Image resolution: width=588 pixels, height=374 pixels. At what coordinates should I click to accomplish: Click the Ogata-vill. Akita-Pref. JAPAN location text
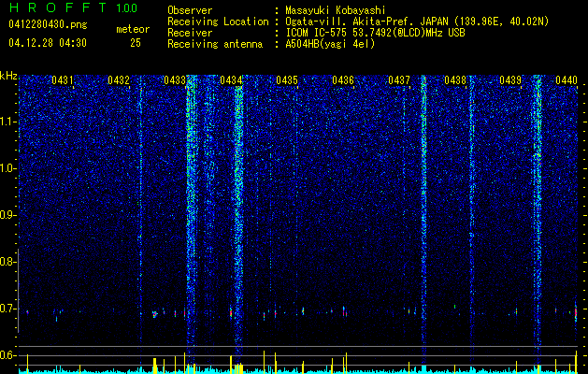pyautogui.click(x=419, y=22)
